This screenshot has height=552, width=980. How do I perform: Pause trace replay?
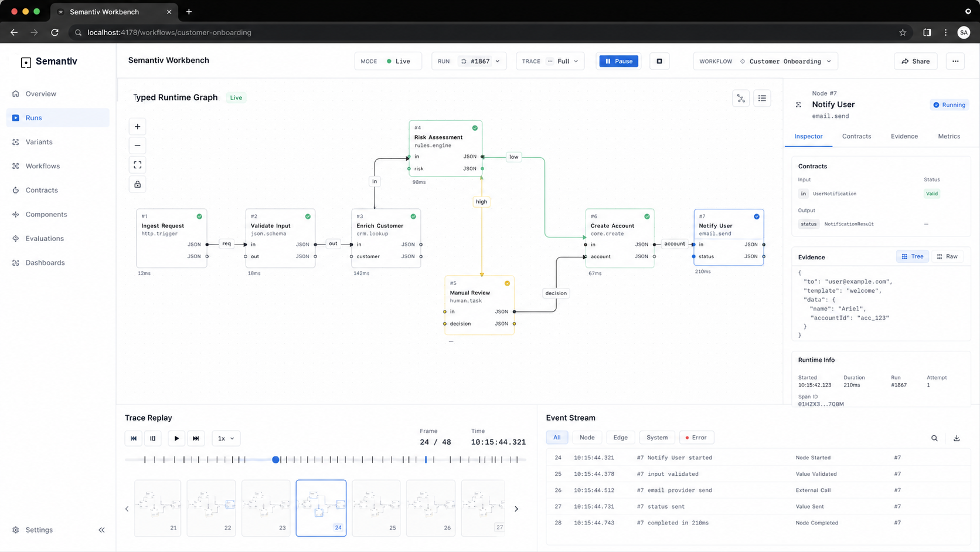pos(153,438)
